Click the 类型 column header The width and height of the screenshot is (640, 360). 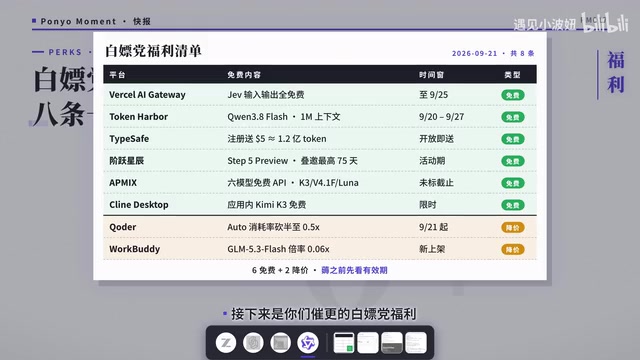[512, 75]
